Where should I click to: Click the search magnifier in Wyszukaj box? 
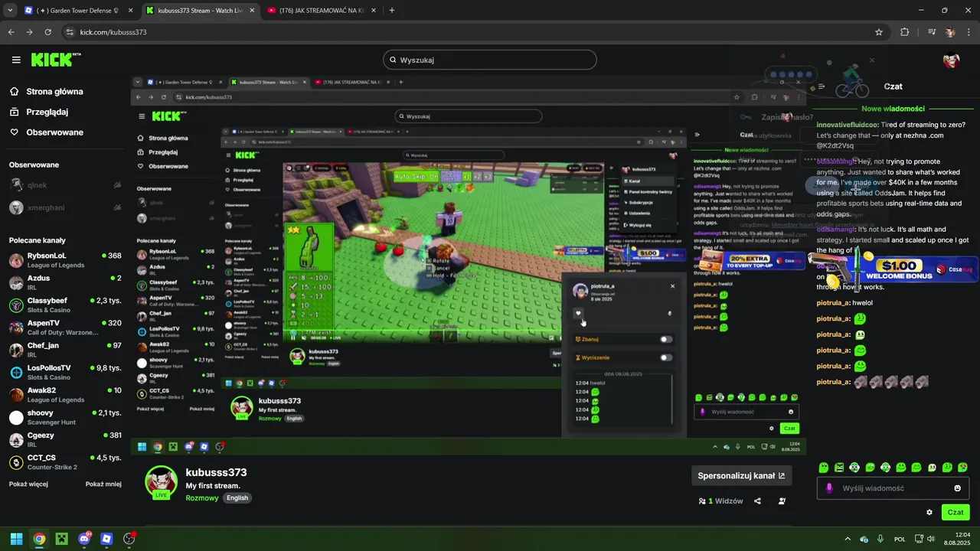(393, 60)
